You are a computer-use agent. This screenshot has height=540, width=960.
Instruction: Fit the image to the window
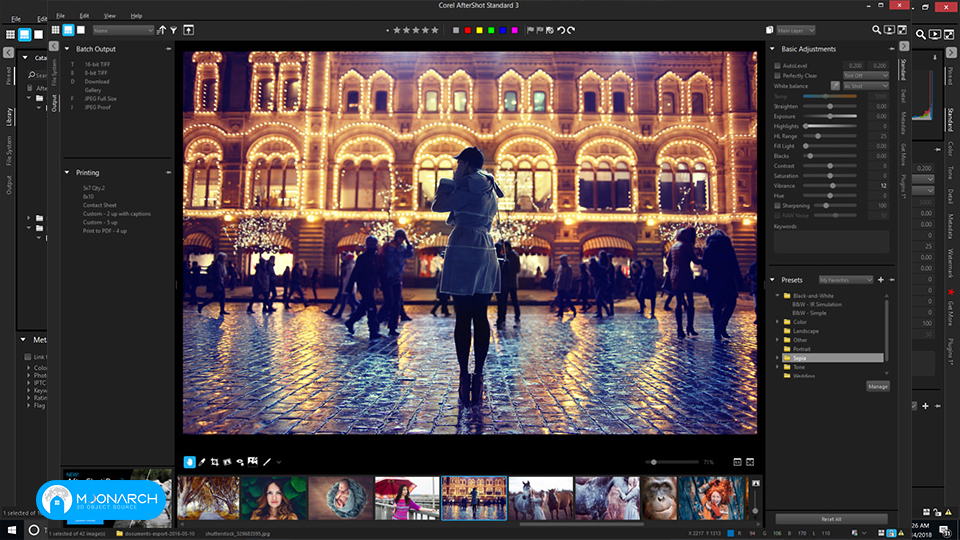click(x=750, y=462)
